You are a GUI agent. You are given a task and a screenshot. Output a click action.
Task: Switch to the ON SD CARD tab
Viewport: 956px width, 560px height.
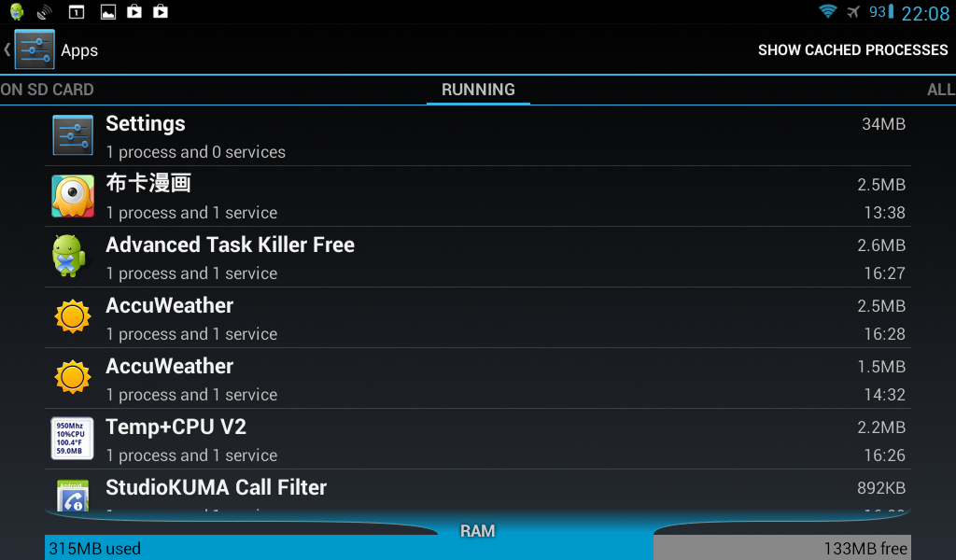(x=47, y=90)
